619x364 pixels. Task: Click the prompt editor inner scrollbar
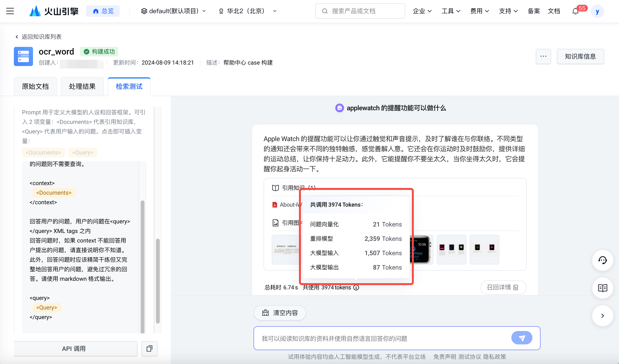tap(143, 266)
